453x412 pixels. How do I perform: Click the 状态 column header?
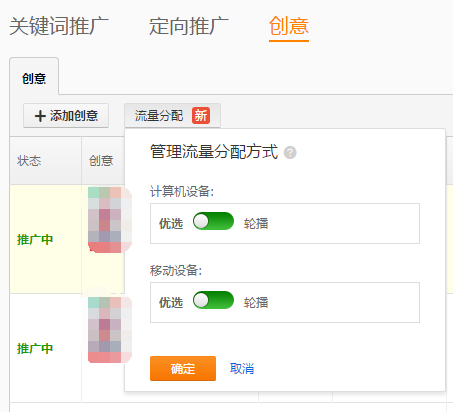coord(29,161)
